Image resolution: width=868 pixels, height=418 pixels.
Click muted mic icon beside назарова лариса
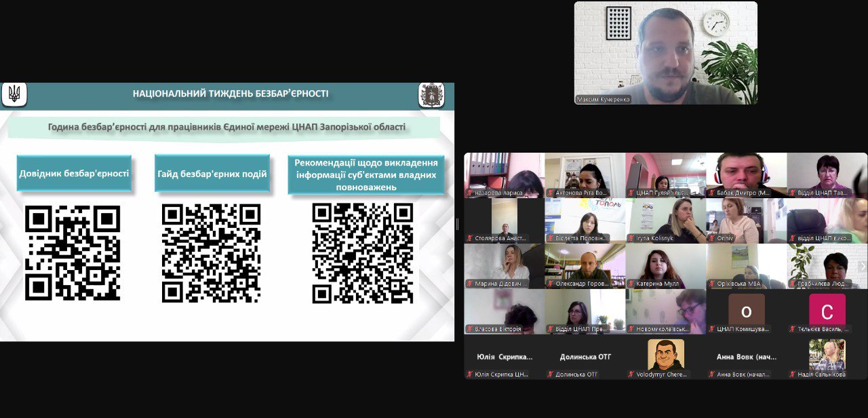click(469, 193)
